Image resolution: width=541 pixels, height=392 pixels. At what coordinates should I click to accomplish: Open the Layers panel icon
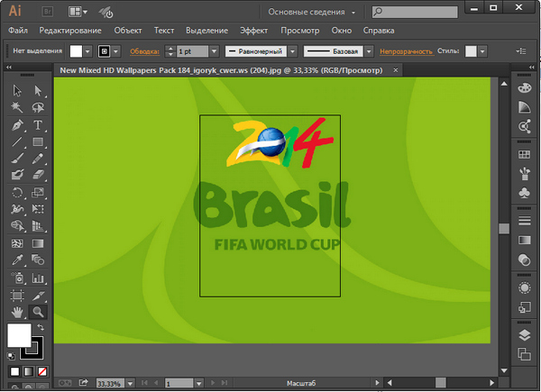coord(525,334)
